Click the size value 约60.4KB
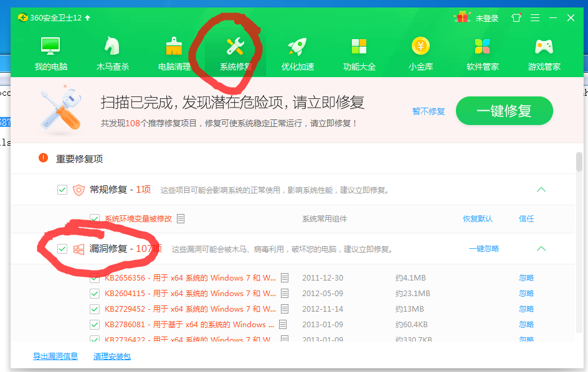588x372 pixels. pyautogui.click(x=411, y=324)
